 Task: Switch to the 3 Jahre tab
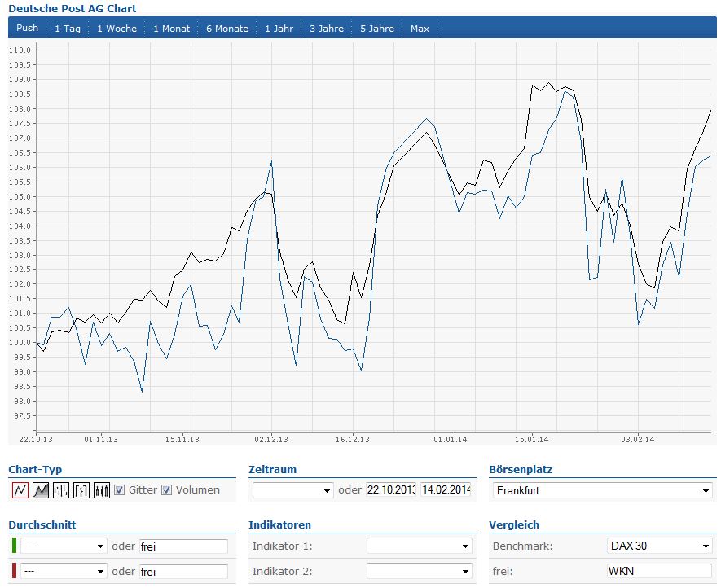(x=327, y=28)
